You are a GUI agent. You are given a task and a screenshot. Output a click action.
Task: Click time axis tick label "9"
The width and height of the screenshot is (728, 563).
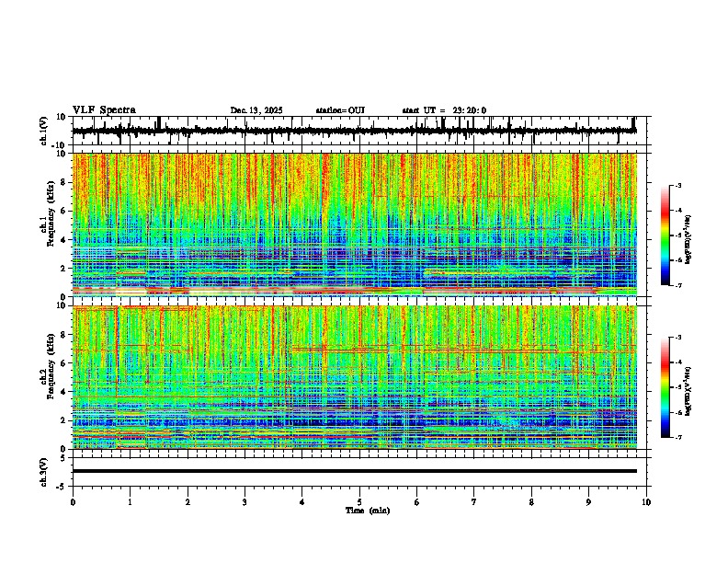point(588,502)
